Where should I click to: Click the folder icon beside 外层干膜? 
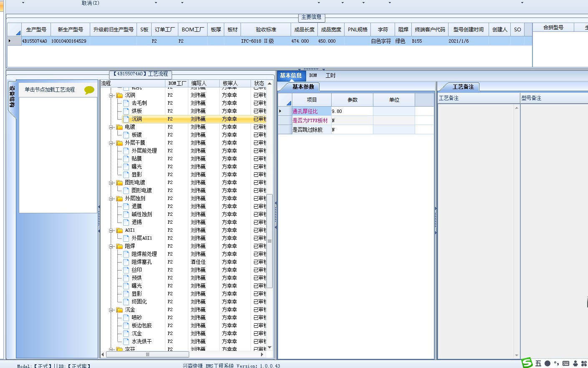[120, 143]
